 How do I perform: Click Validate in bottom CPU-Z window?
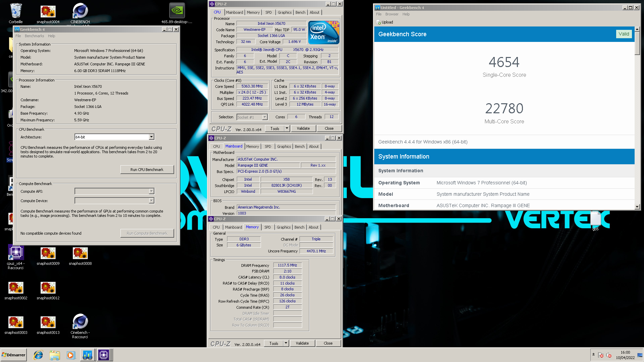[302, 343]
